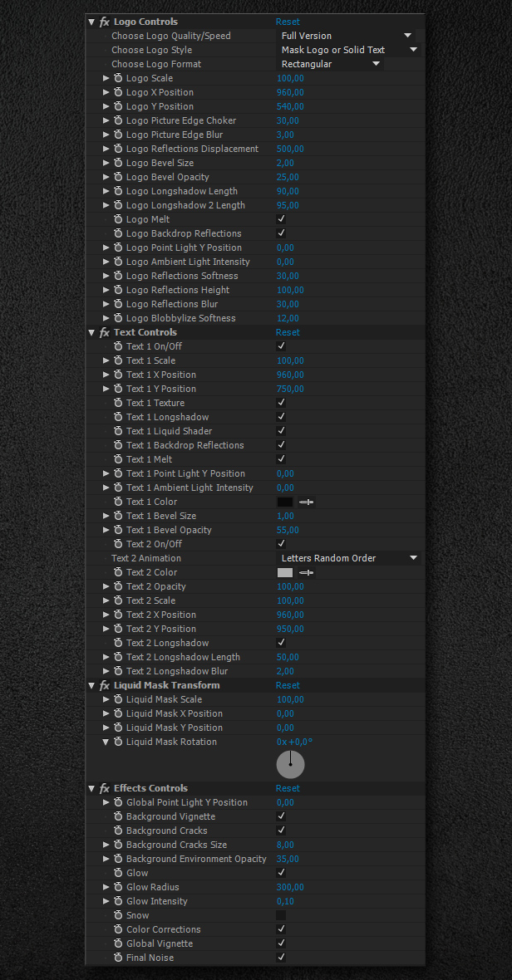Toggle stopwatch for Liquid Mask Scale
Screen dimensions: 512x980
tap(118, 699)
